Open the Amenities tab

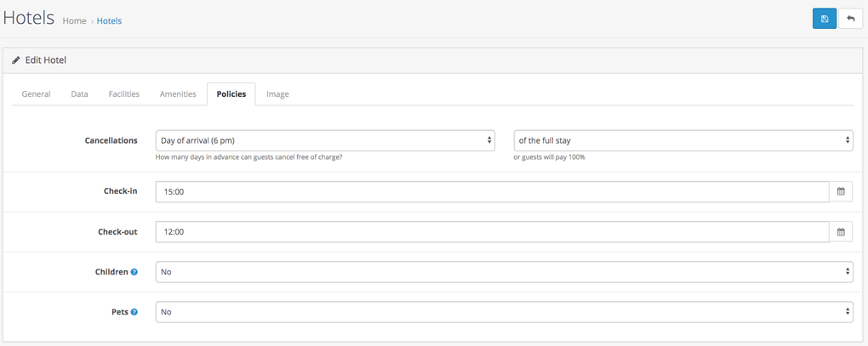coord(178,94)
